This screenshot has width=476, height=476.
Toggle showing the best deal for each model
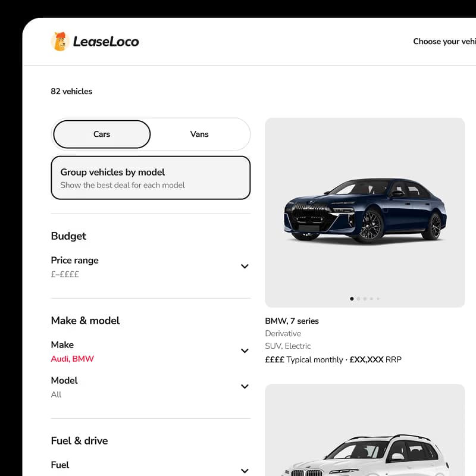click(151, 177)
